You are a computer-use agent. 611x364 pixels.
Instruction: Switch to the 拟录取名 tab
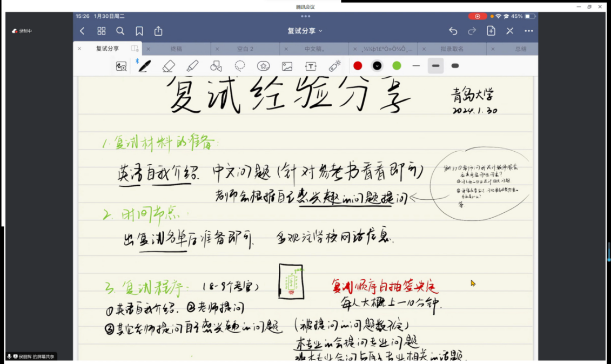coord(452,49)
